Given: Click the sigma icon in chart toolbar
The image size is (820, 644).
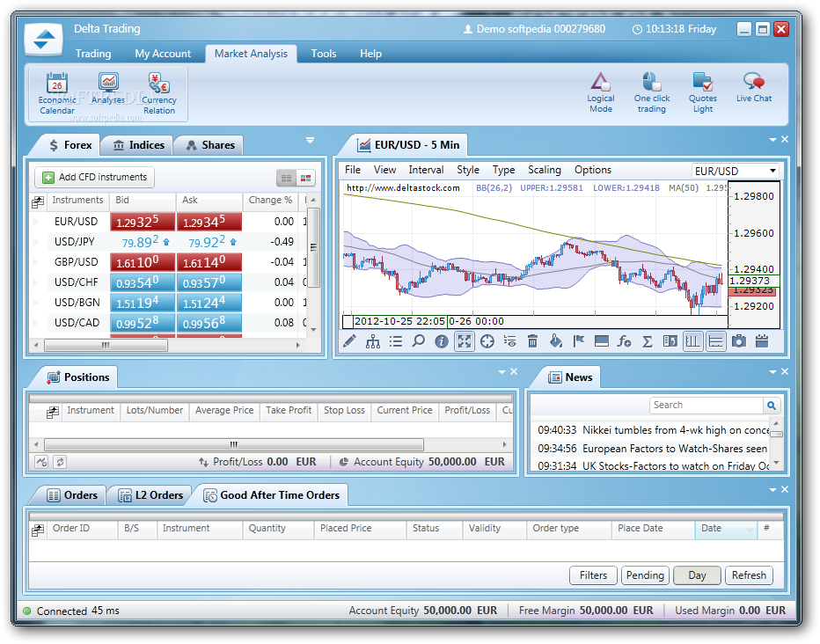Looking at the screenshot, I should point(648,341).
